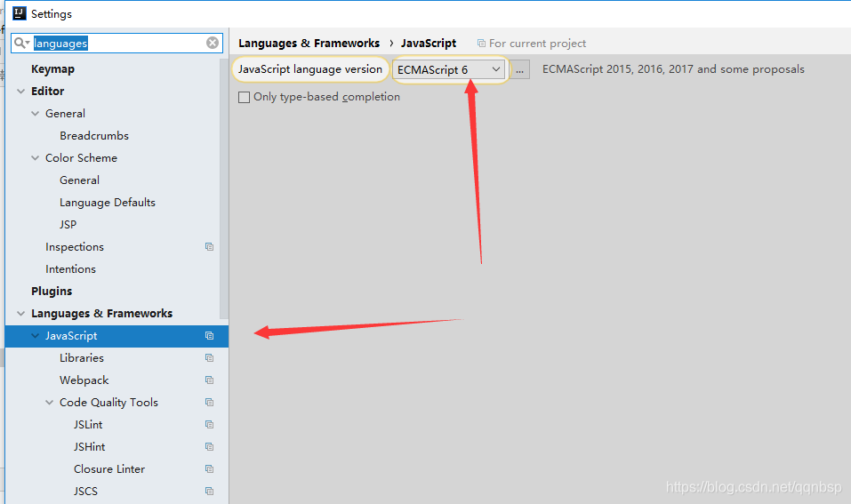Select JSP color scheme item
851x504 pixels.
(68, 225)
